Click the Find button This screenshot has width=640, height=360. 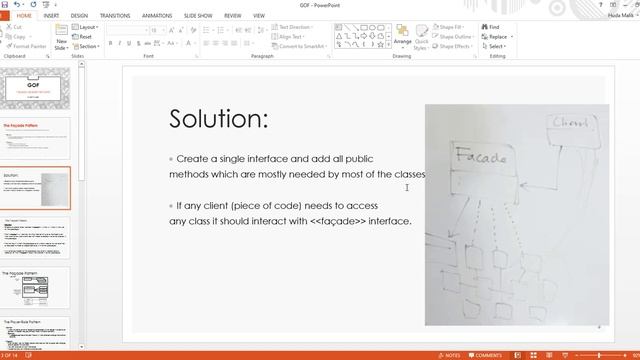490,27
